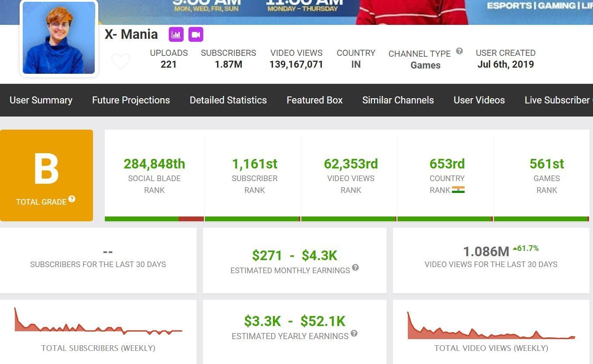Viewport: 593px width, 364px height.
Task: Click the India flag icon
Action: 458,190
